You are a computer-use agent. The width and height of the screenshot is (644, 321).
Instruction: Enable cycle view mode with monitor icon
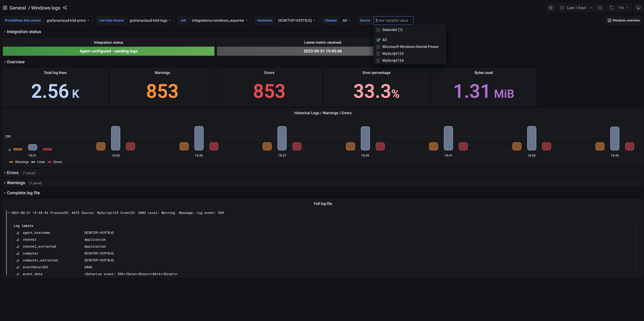coord(638,8)
